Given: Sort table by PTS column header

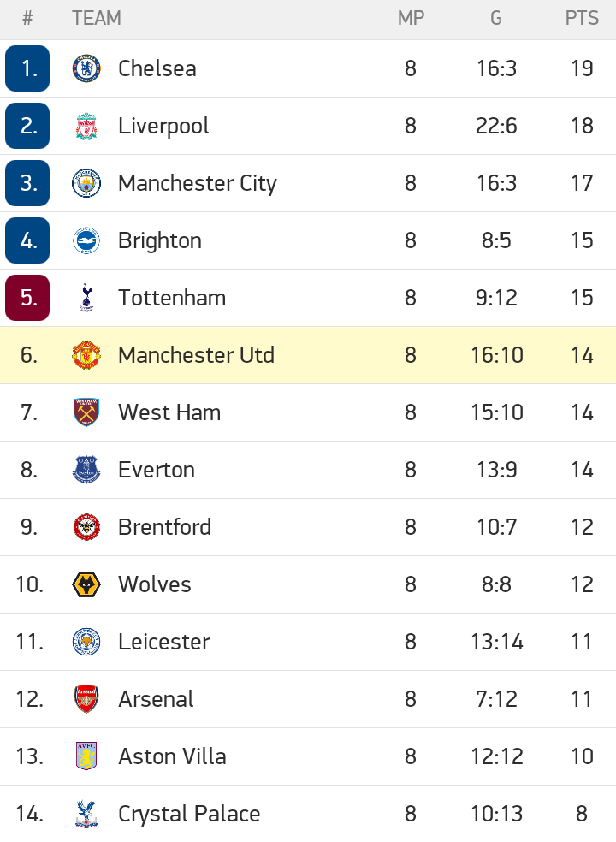Looking at the screenshot, I should [582, 18].
